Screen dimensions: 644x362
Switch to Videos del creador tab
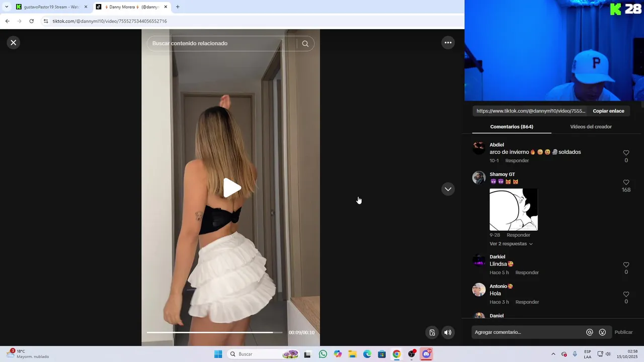(591, 127)
